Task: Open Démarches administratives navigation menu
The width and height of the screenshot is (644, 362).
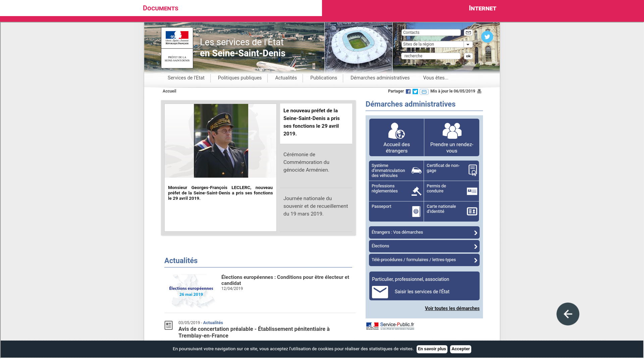Action: (x=380, y=78)
